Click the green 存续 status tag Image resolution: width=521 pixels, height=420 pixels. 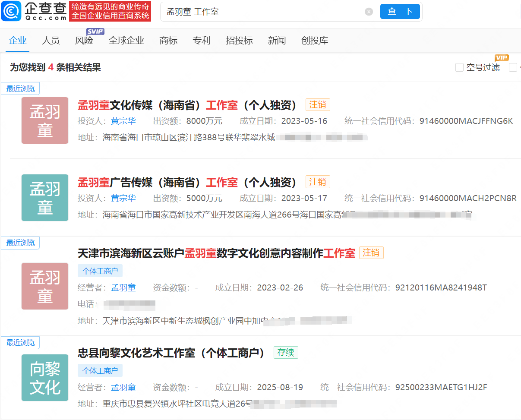click(x=286, y=352)
